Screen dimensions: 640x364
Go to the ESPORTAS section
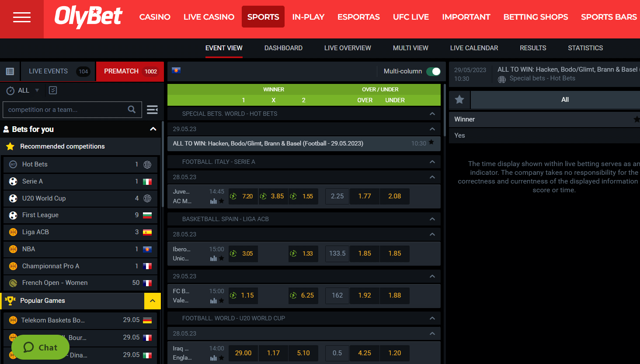coord(358,17)
